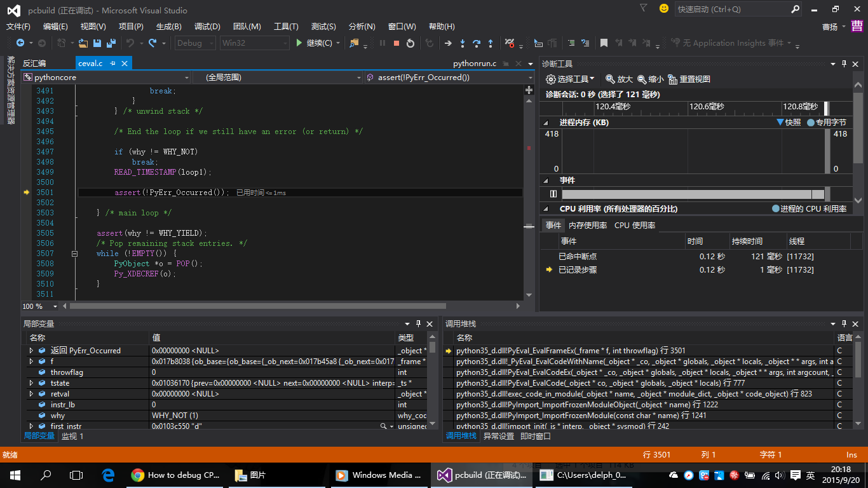Open the pcbuild taskbar item

coord(482,475)
